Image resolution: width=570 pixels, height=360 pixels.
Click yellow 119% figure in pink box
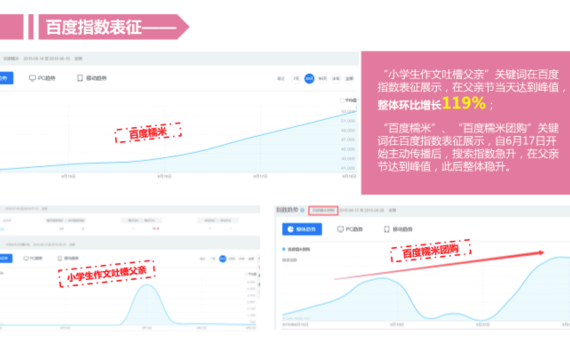(464, 103)
